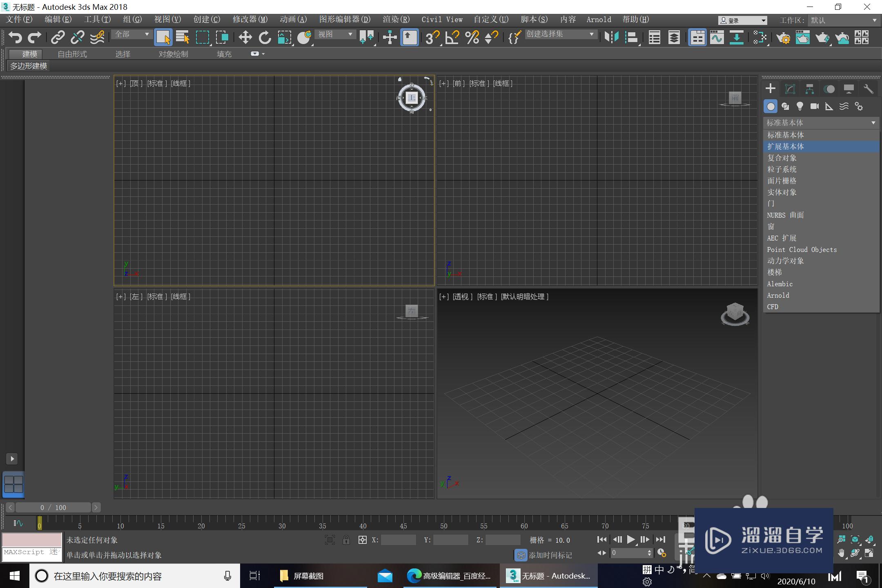This screenshot has height=588, width=882.
Task: Click the Play animation button
Action: pos(630,539)
